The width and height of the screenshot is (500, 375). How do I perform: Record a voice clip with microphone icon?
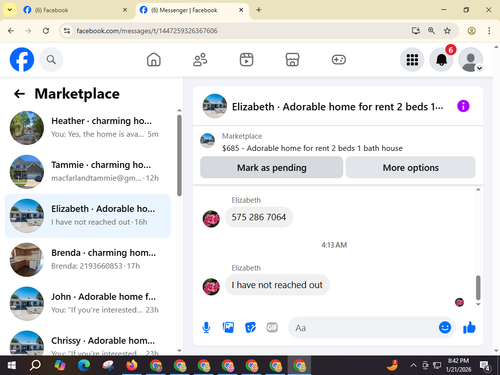pos(206,328)
